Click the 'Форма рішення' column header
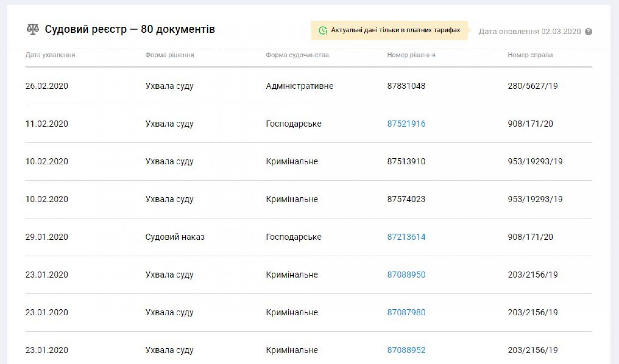619x364 pixels. pos(169,55)
